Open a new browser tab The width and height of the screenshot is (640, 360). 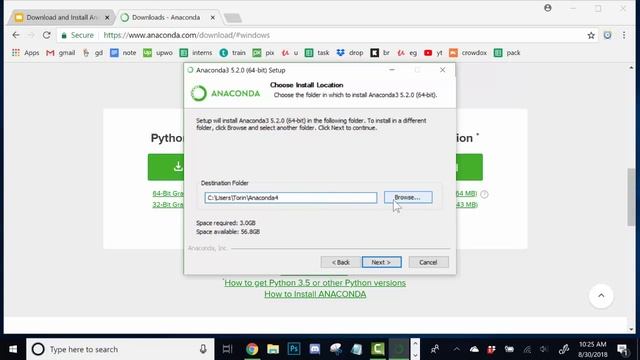233,18
